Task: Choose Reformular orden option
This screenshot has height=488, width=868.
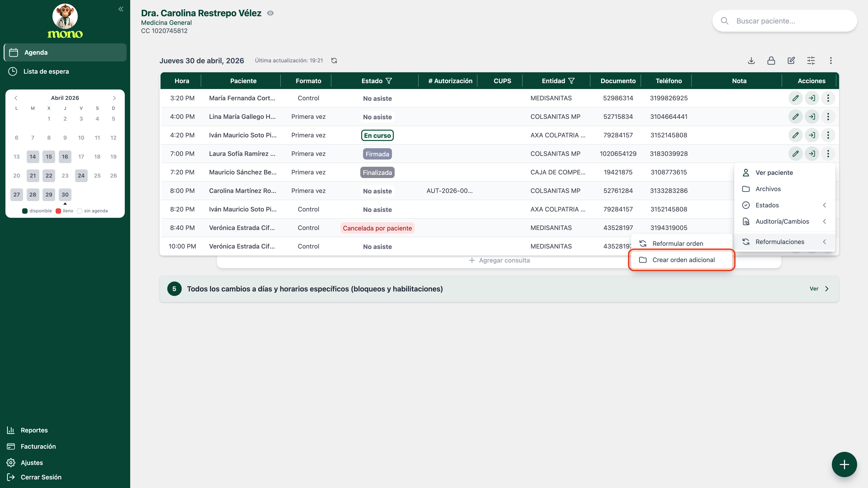Action: pos(682,244)
